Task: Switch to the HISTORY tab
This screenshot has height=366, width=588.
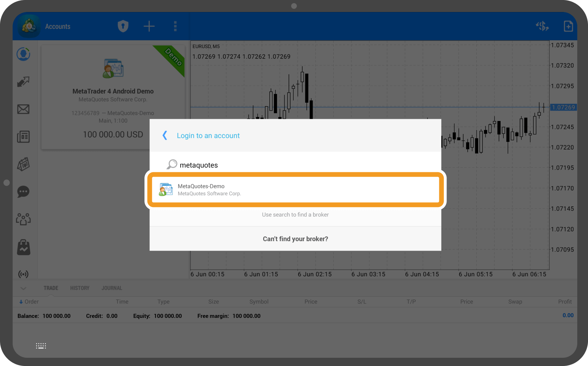Action: pos(80,288)
